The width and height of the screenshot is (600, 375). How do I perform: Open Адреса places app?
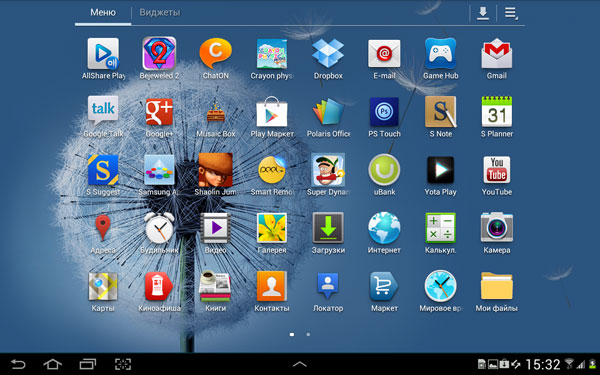coord(103,228)
